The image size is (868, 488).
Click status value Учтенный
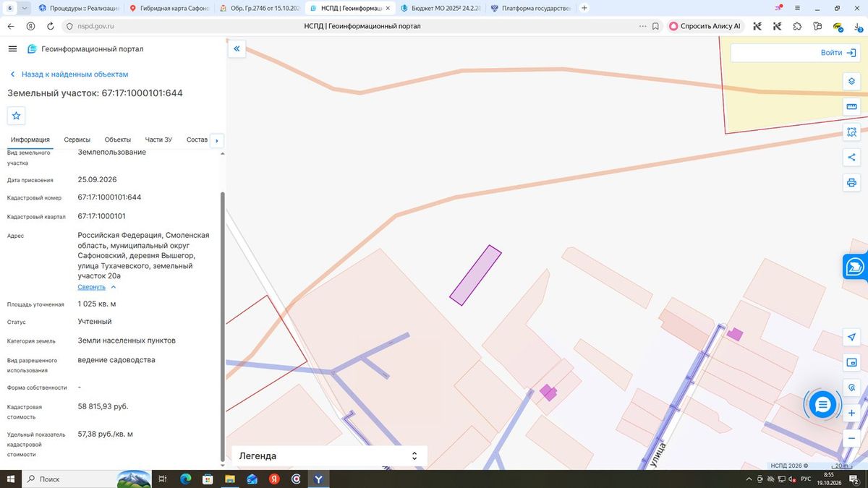tap(95, 322)
